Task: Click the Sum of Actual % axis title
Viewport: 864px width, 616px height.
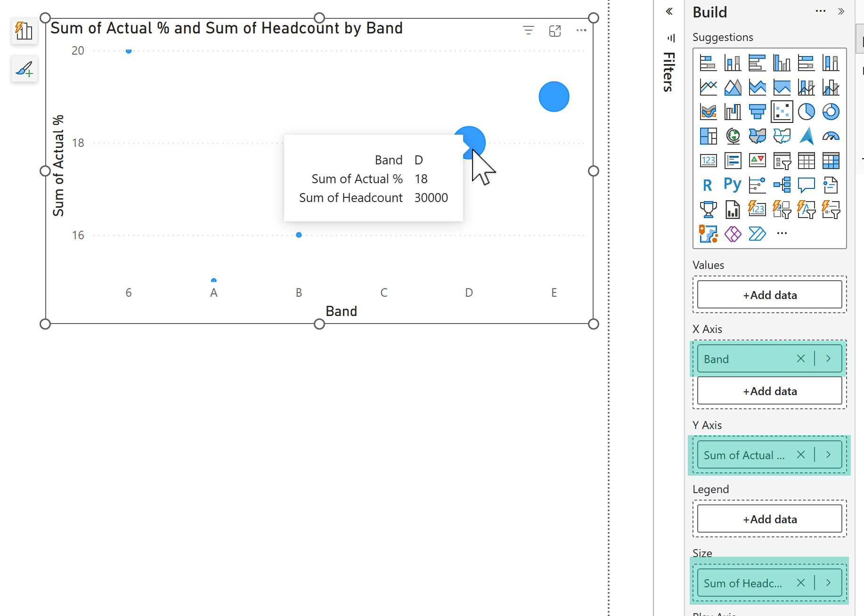Action: tap(58, 166)
